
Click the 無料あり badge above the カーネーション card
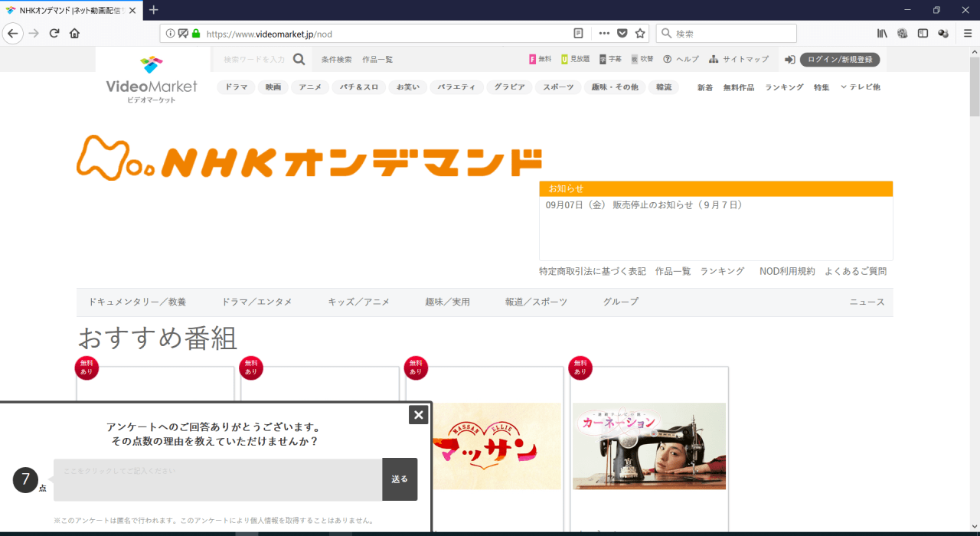(x=580, y=368)
